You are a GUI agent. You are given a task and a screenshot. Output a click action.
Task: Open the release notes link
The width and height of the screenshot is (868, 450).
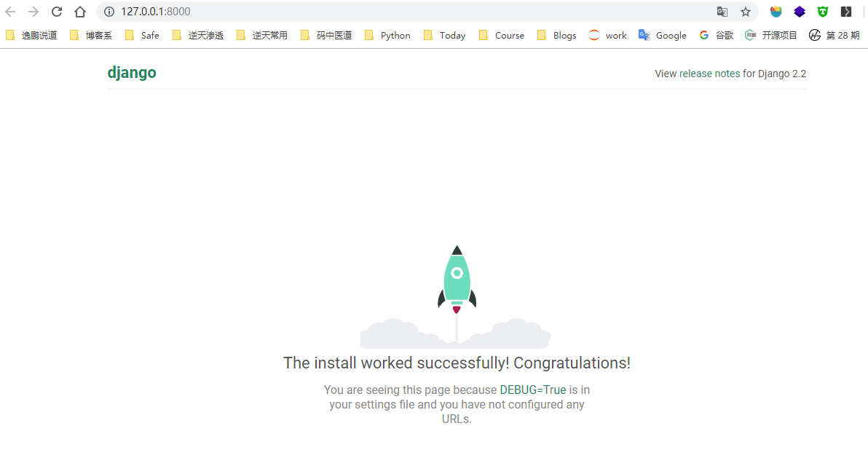[709, 74]
